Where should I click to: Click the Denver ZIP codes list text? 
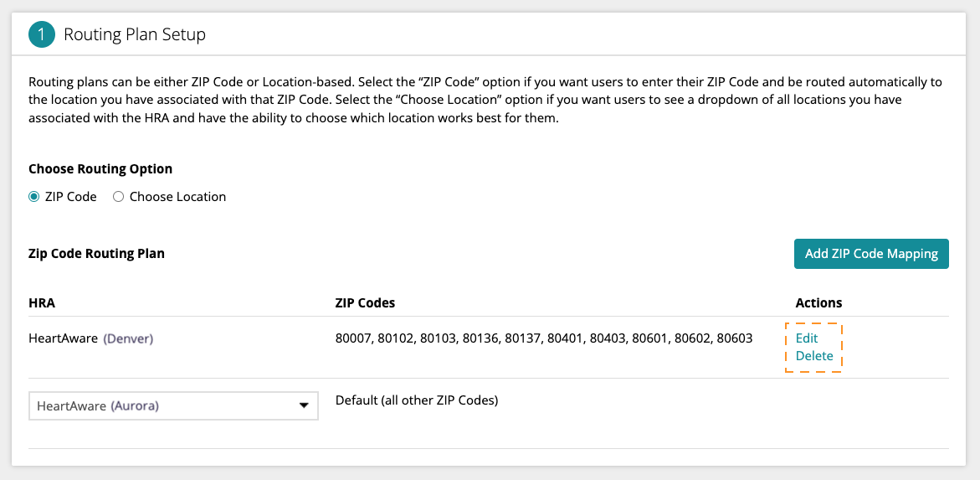[544, 338]
